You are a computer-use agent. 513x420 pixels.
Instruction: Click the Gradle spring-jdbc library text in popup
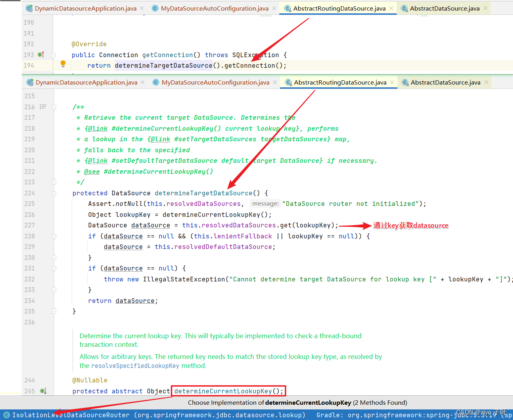(x=414, y=415)
